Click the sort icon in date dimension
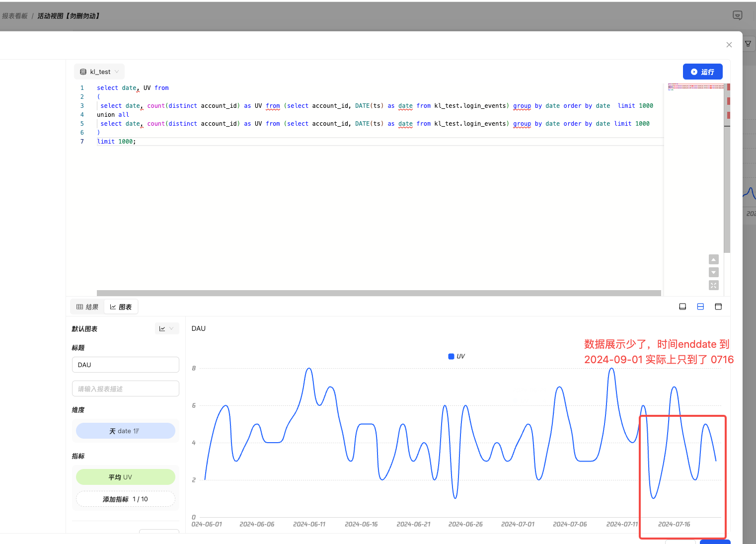 tap(136, 431)
